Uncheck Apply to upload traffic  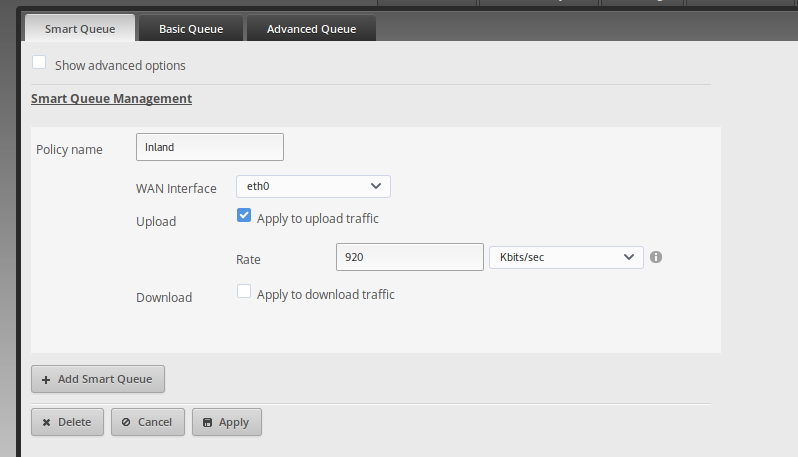pyautogui.click(x=244, y=215)
